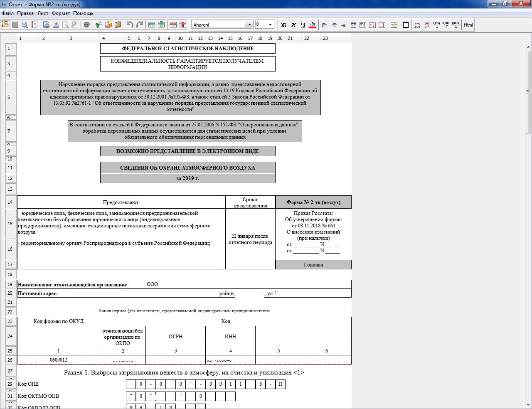The height and width of the screenshot is (409, 532).
Task: Toggle bold formatting (Ж)
Action: coord(284,25)
